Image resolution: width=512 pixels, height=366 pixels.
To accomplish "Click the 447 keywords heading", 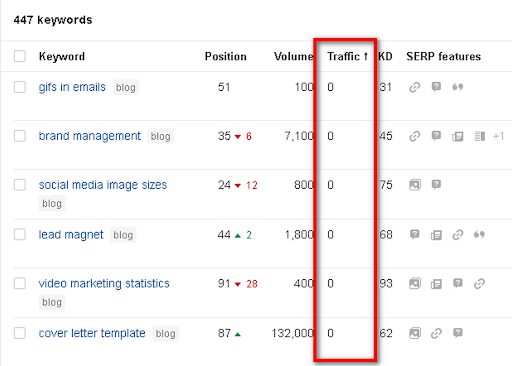I will tap(53, 20).
